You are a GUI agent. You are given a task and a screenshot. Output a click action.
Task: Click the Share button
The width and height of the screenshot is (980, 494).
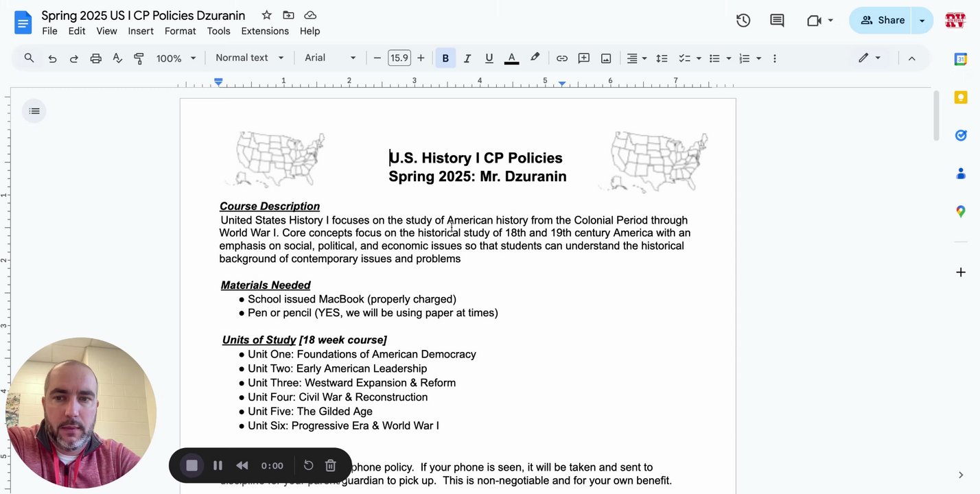880,21
